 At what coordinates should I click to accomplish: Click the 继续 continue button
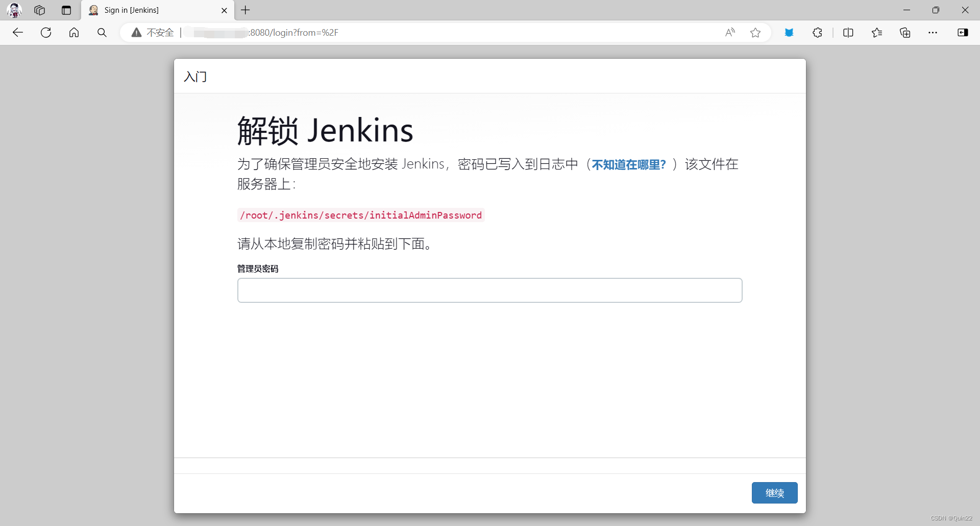pos(774,493)
